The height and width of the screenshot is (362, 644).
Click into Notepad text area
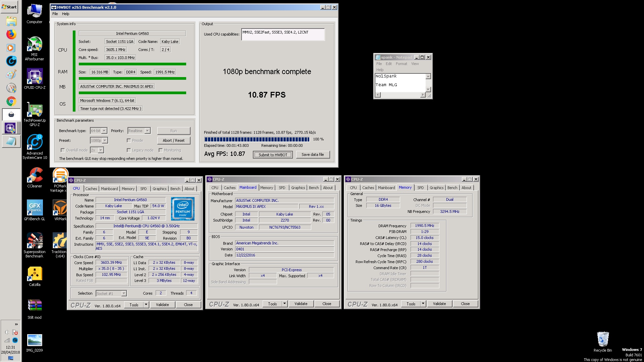400,82
